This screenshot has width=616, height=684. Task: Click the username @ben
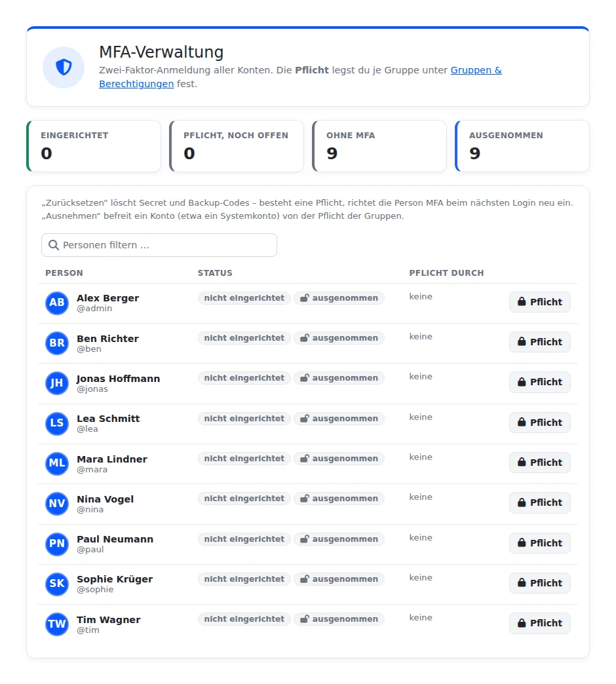click(x=89, y=349)
